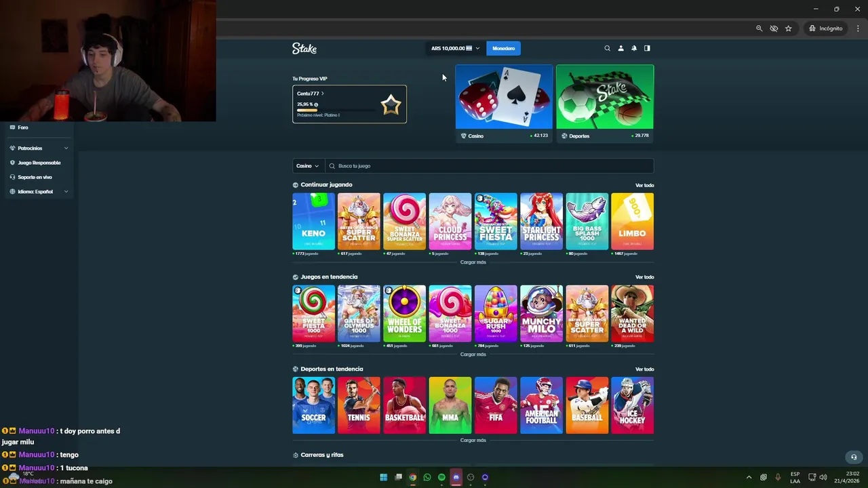Click the taskbar volume icon

click(x=823, y=477)
